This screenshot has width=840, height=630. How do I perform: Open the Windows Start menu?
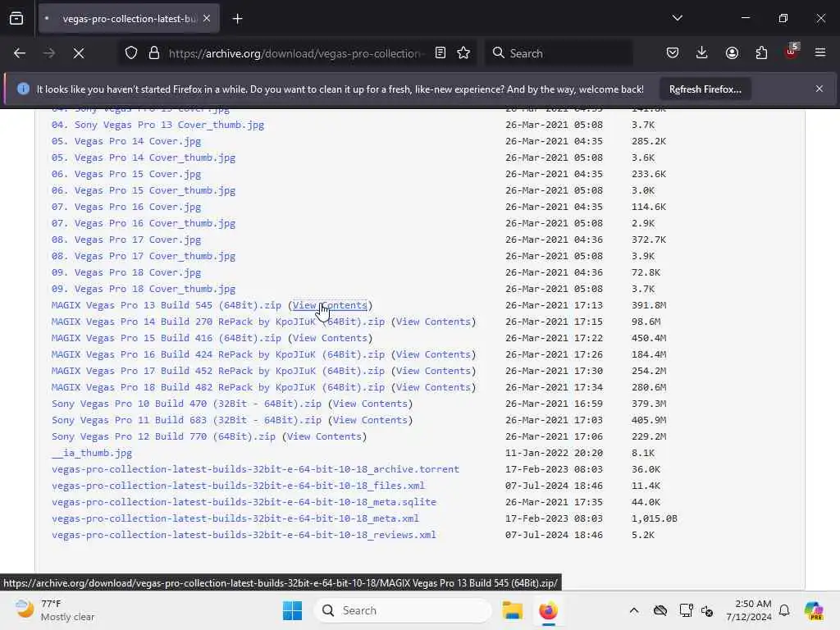(292, 610)
